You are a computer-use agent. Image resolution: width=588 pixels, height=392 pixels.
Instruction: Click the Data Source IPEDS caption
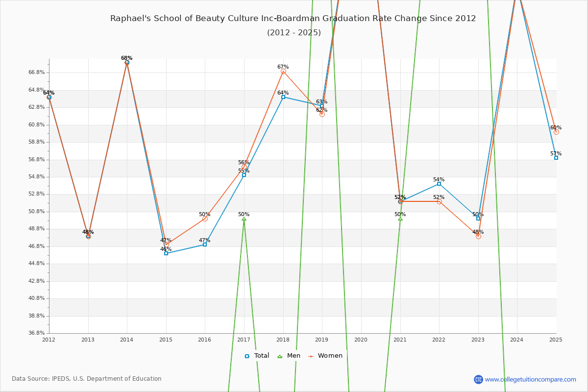[x=87, y=379]
